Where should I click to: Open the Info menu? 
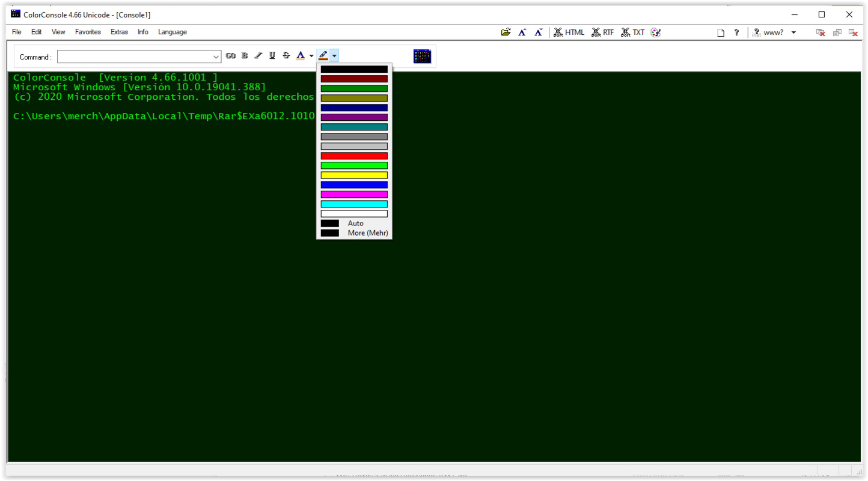tap(143, 32)
